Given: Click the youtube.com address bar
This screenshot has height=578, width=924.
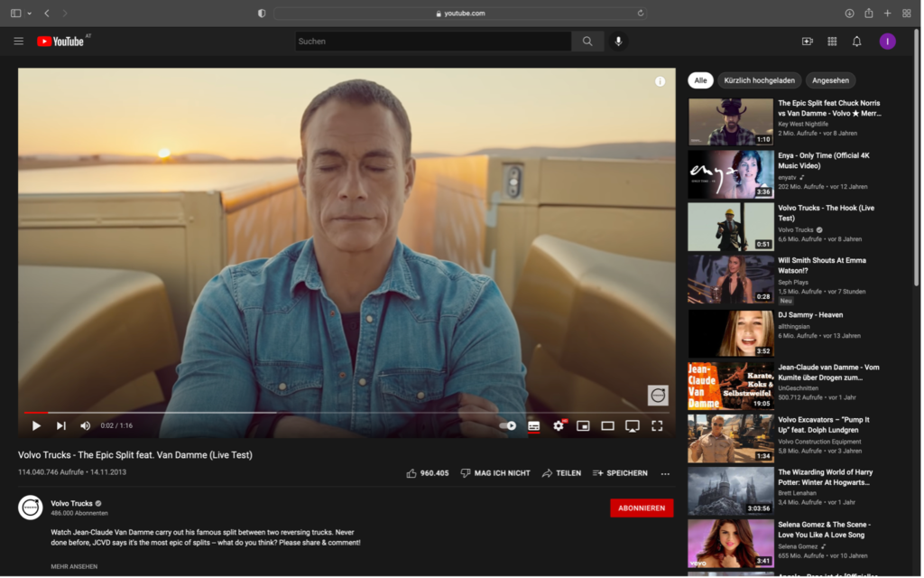Looking at the screenshot, I should (x=460, y=13).
